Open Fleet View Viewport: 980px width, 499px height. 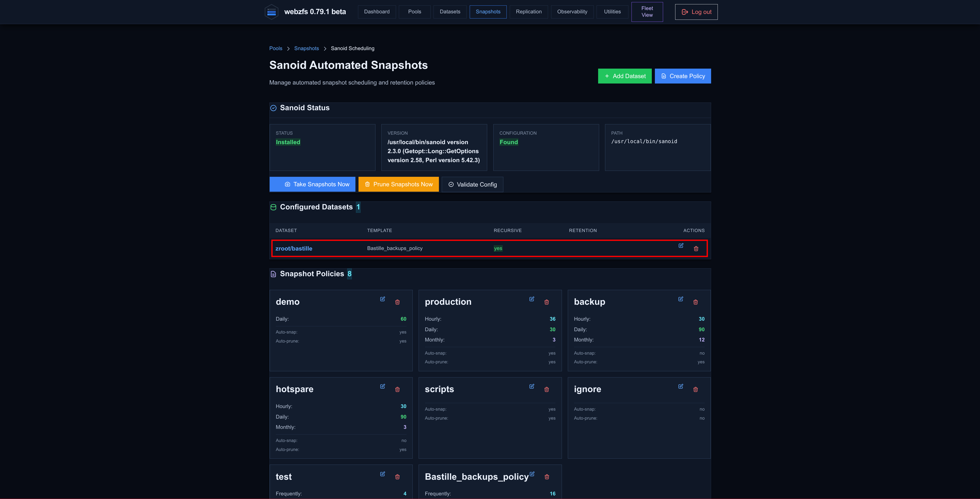[x=647, y=12]
